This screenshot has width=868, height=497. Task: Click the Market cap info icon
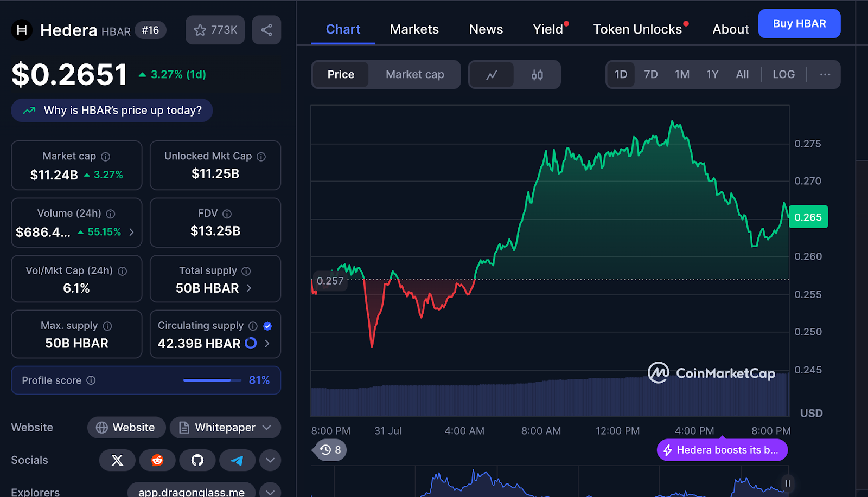coord(106,157)
